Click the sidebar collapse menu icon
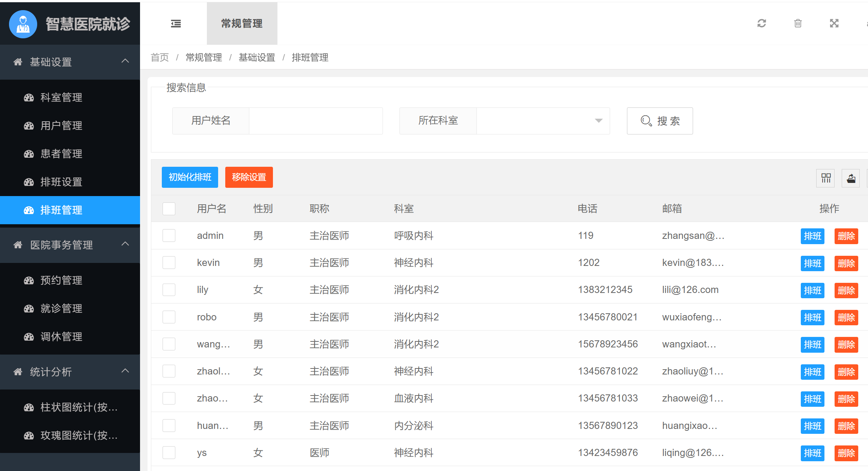The image size is (868, 471). coord(176,24)
